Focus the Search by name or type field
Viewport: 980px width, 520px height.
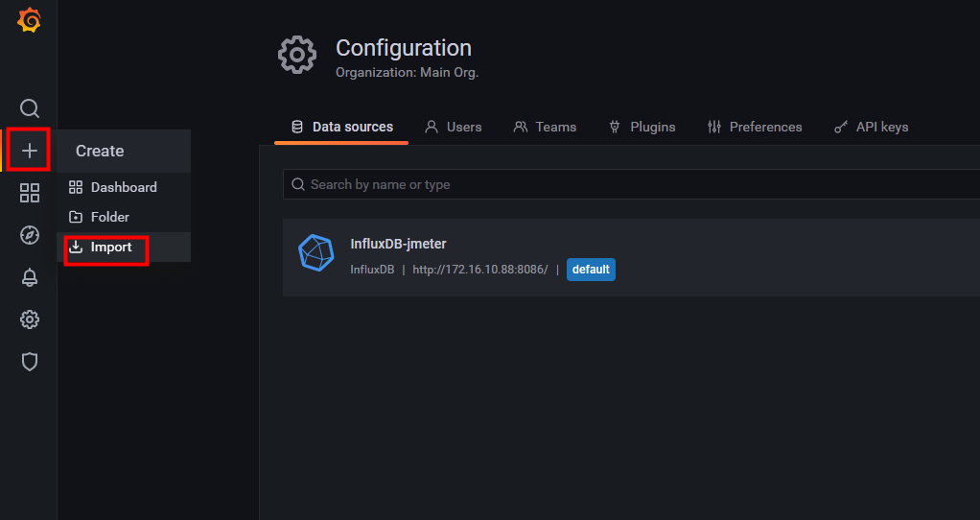pyautogui.click(x=631, y=184)
